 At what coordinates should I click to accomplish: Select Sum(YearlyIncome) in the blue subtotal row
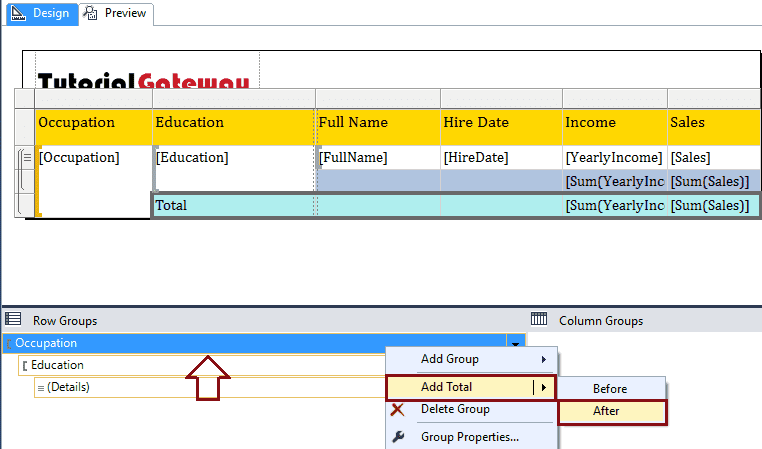click(615, 181)
